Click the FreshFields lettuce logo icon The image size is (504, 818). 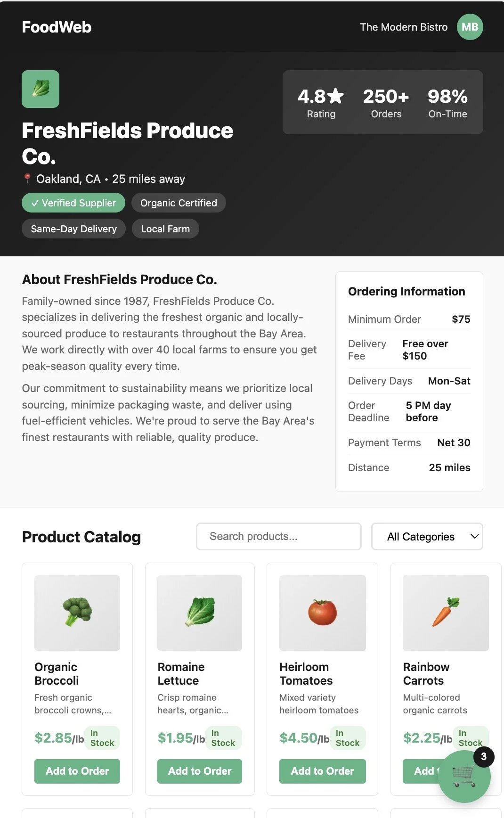coord(41,89)
